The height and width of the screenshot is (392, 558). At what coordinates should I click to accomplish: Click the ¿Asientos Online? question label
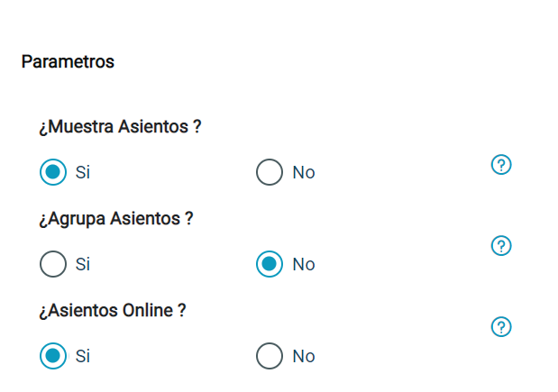(113, 310)
